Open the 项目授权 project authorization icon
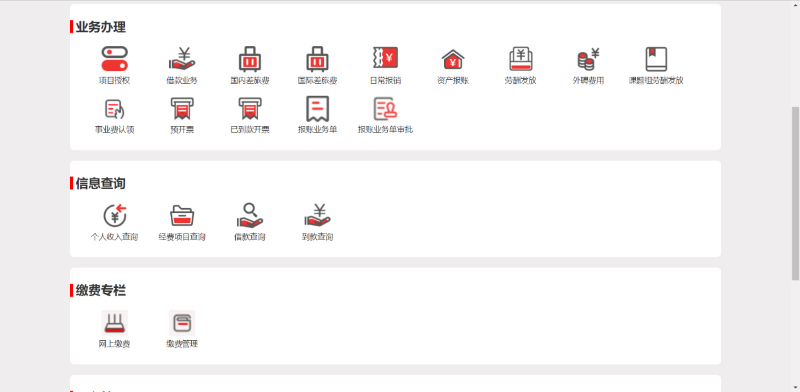This screenshot has width=800, height=392. tap(114, 59)
